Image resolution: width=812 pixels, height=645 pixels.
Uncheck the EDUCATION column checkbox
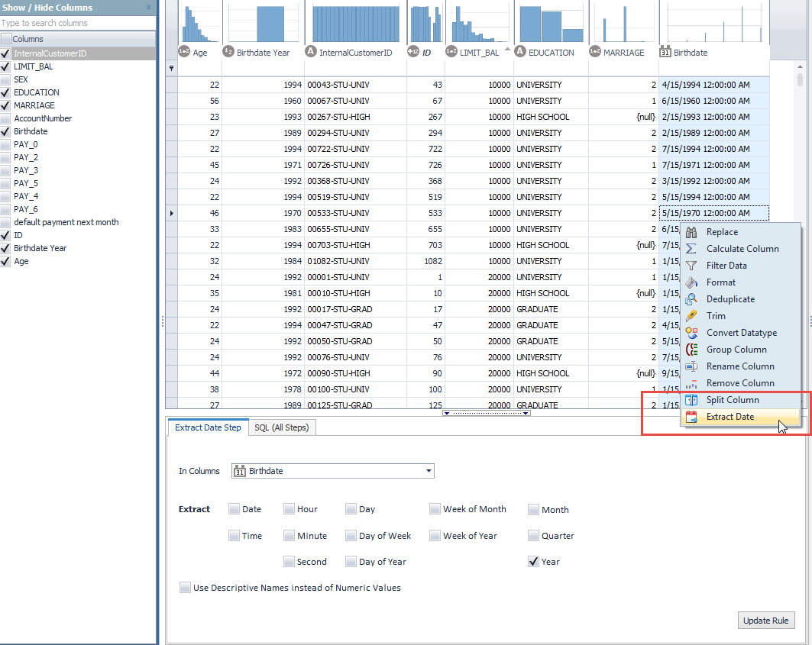click(5, 92)
